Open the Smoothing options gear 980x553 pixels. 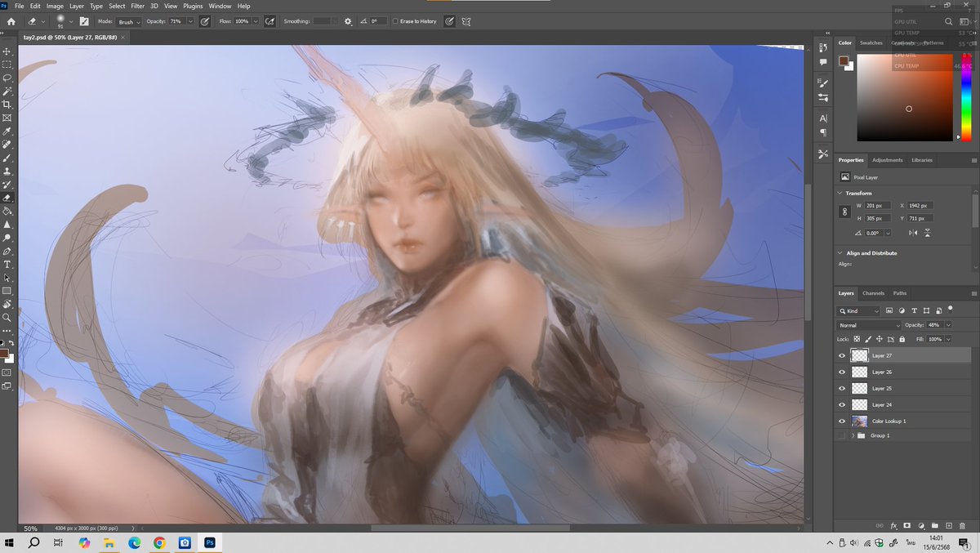coord(349,21)
